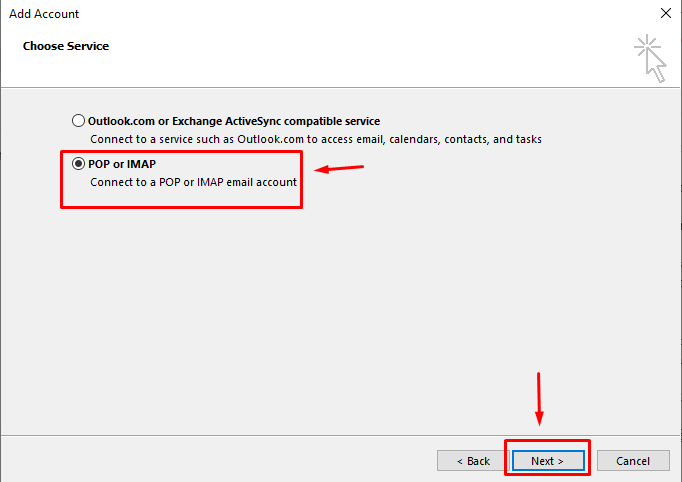Click the 'POP or IMAP' label text
Screen dimensions: 682x482
[122, 164]
